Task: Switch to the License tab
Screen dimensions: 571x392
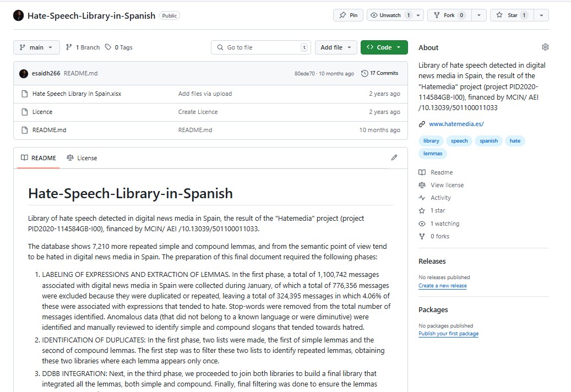Action: click(82, 158)
